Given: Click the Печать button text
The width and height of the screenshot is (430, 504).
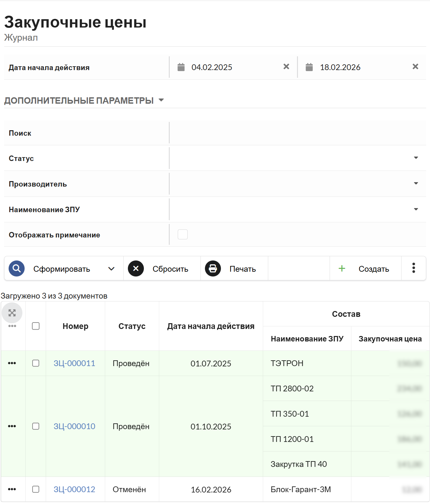Looking at the screenshot, I should click(x=243, y=269).
